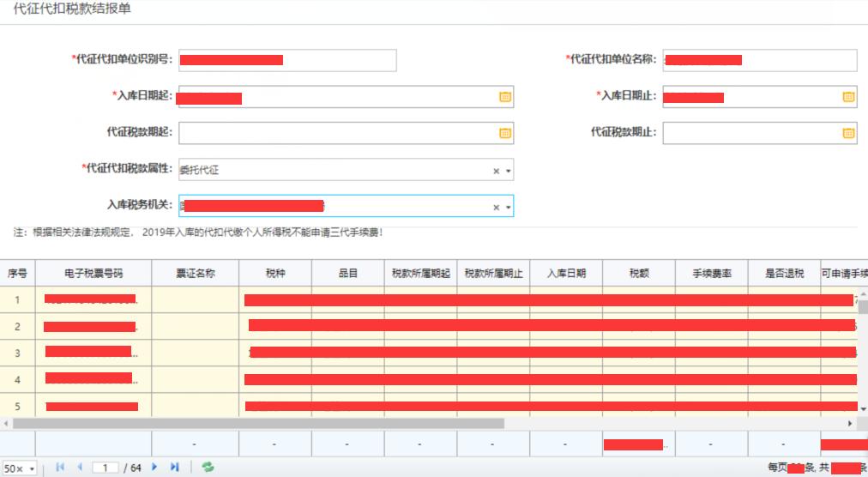Click the horizontal table scrollbar
This screenshot has width=868, height=477.
tap(257, 424)
